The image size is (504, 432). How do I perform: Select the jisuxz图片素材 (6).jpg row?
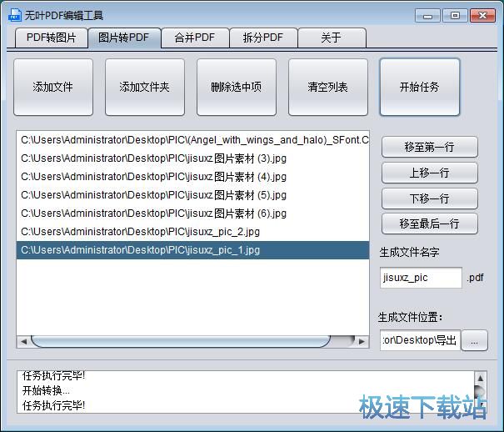(x=192, y=213)
